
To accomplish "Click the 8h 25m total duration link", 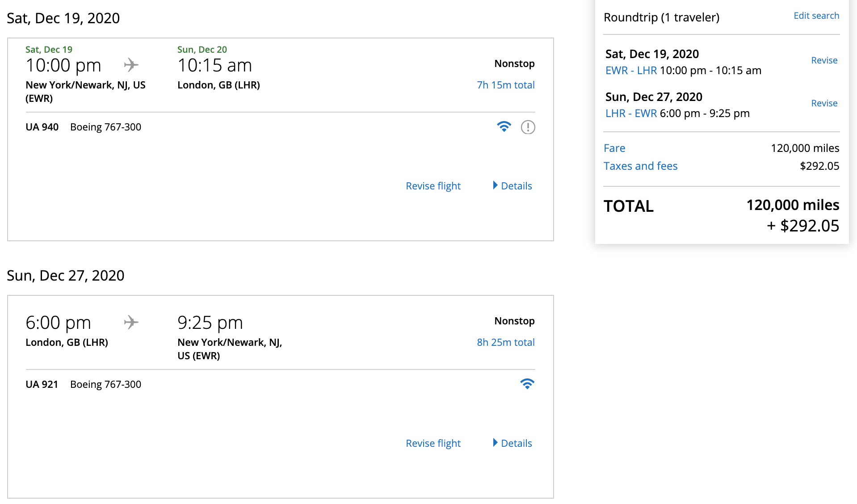I will 505,342.
